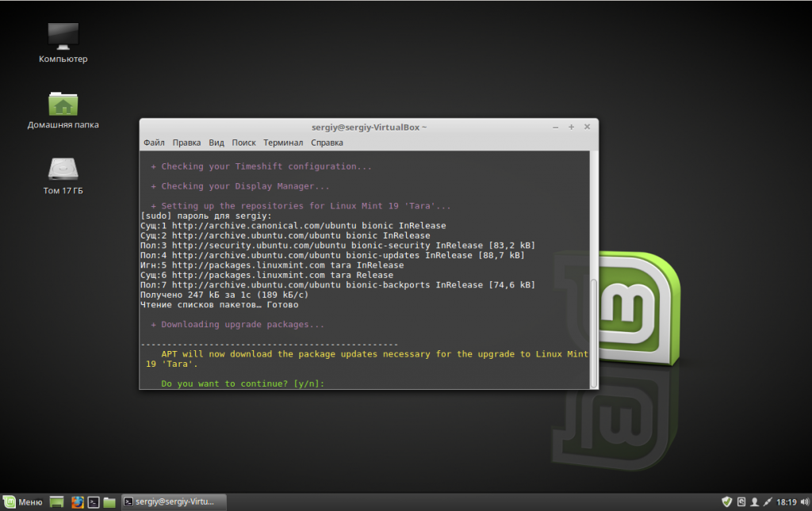This screenshot has height=511, width=812.
Task: Open the Поиск menu
Action: pos(243,143)
